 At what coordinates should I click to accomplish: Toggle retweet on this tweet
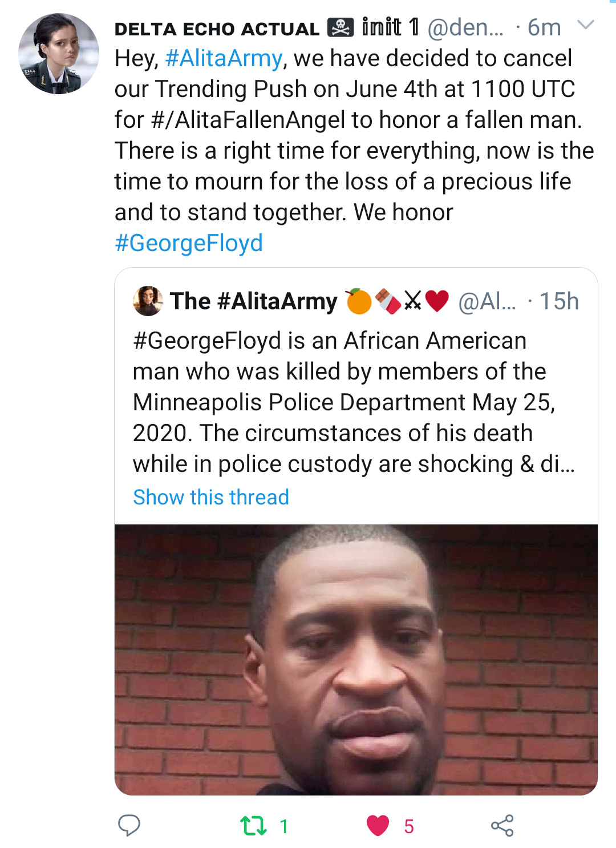(x=253, y=826)
